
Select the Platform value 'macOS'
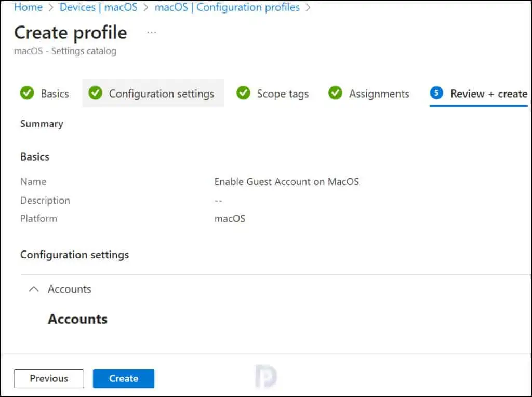230,219
